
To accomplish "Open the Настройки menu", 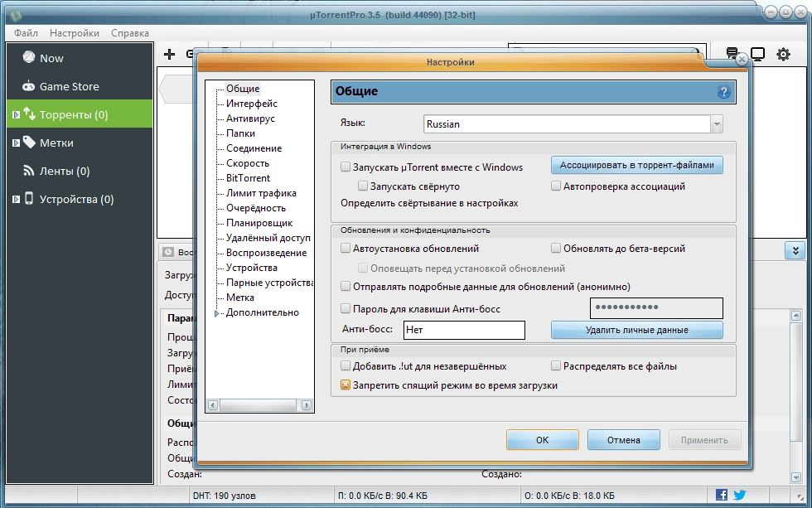I will click(x=75, y=33).
